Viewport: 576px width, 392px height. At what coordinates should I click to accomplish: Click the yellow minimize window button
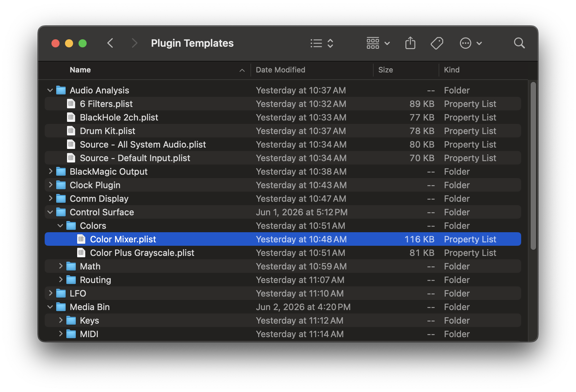coord(69,43)
